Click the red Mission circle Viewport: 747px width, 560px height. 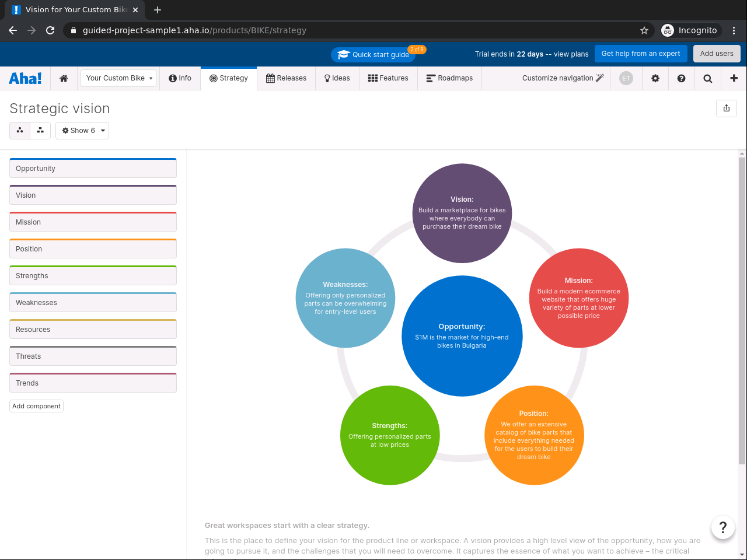[579, 298]
